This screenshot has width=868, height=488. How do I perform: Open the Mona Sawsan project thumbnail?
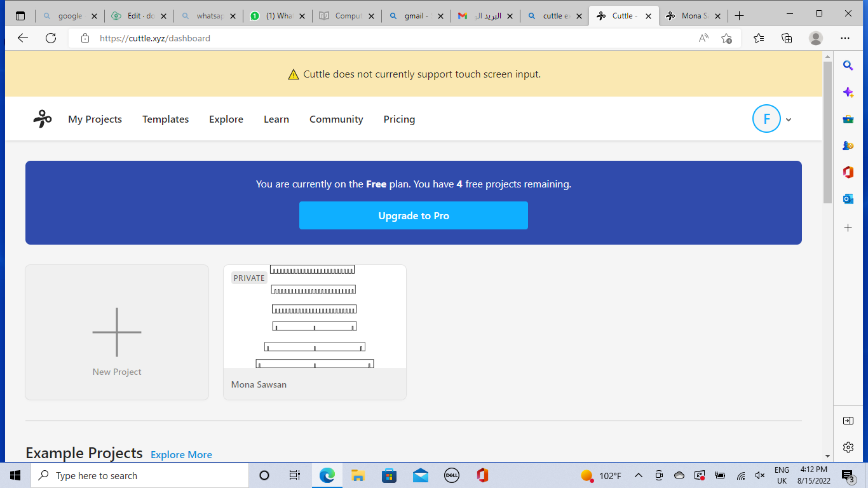click(x=315, y=316)
